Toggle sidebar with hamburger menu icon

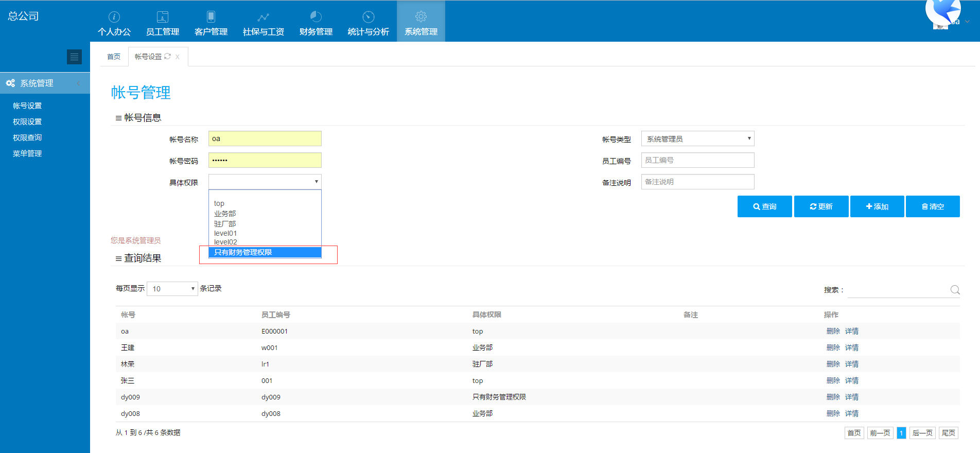tap(74, 57)
